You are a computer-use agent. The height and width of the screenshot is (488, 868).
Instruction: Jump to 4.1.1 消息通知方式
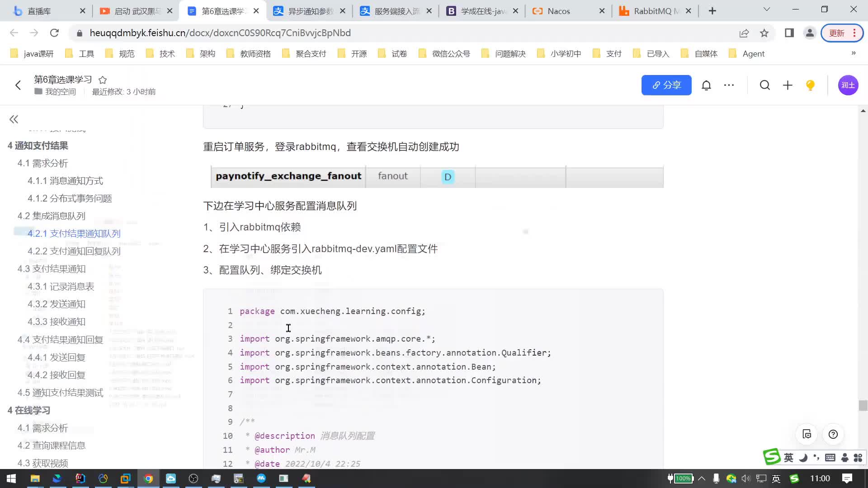coord(65,181)
